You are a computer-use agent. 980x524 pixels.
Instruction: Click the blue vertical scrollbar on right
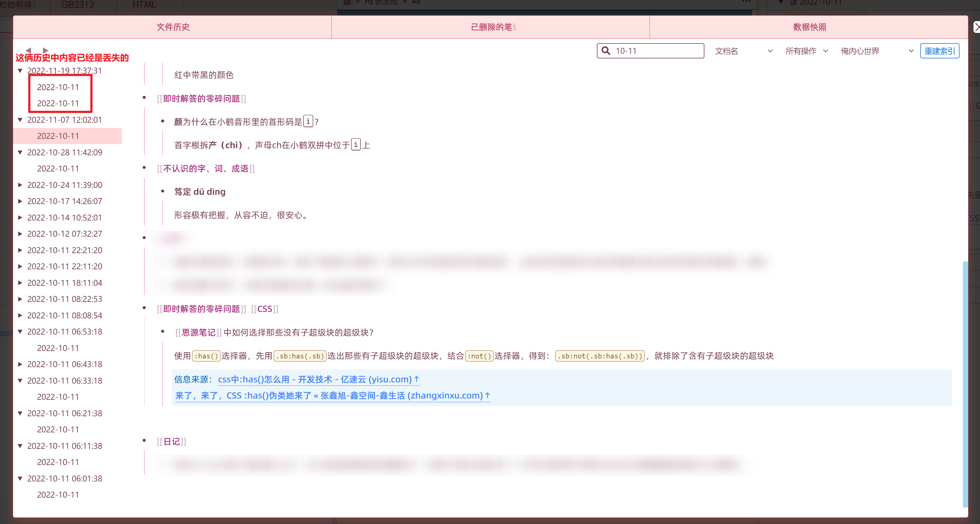[965, 383]
